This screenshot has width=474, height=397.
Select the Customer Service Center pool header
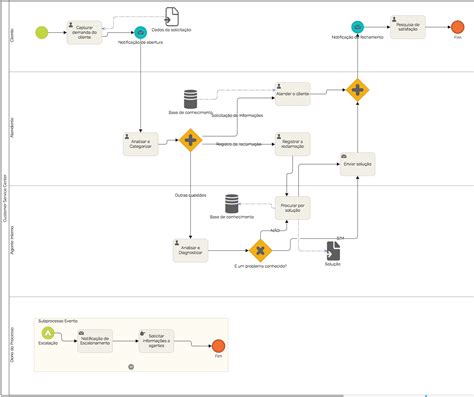[x=5, y=198]
